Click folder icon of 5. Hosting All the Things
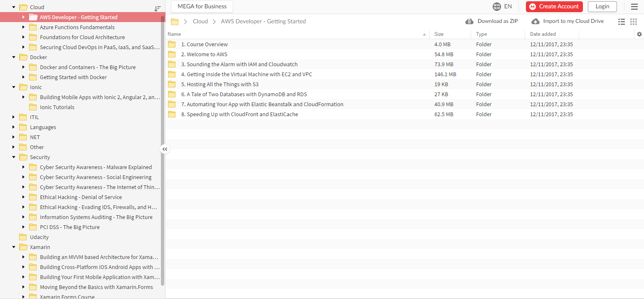 (172, 84)
